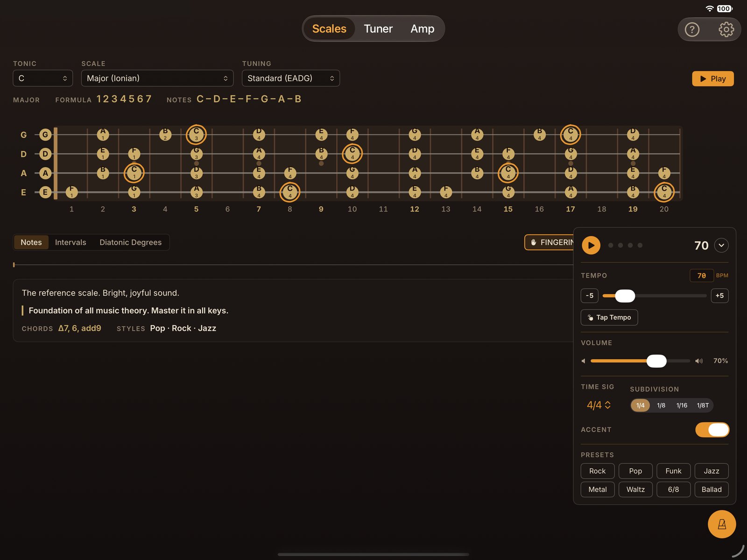This screenshot has height=560, width=747.
Task: Tap the open G string marker
Action: click(x=45, y=135)
